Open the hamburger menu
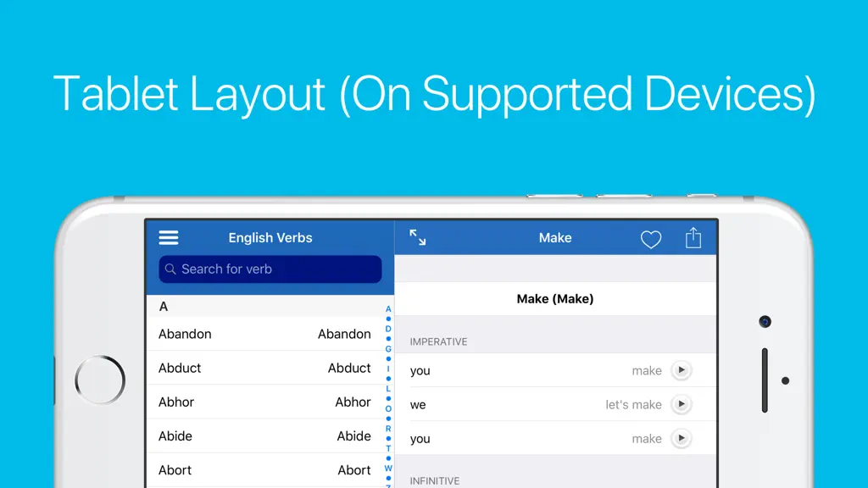Image resolution: width=868 pixels, height=488 pixels. 169,238
